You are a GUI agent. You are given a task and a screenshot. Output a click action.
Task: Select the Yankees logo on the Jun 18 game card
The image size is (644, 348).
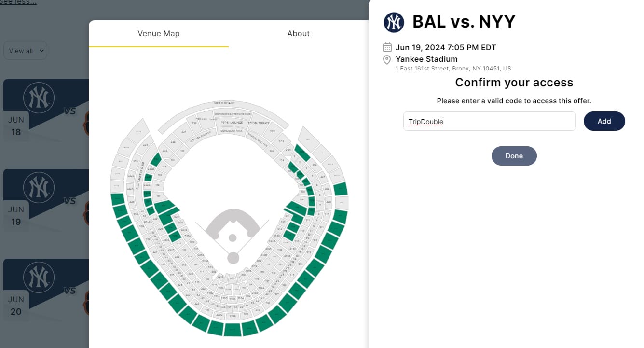click(39, 98)
